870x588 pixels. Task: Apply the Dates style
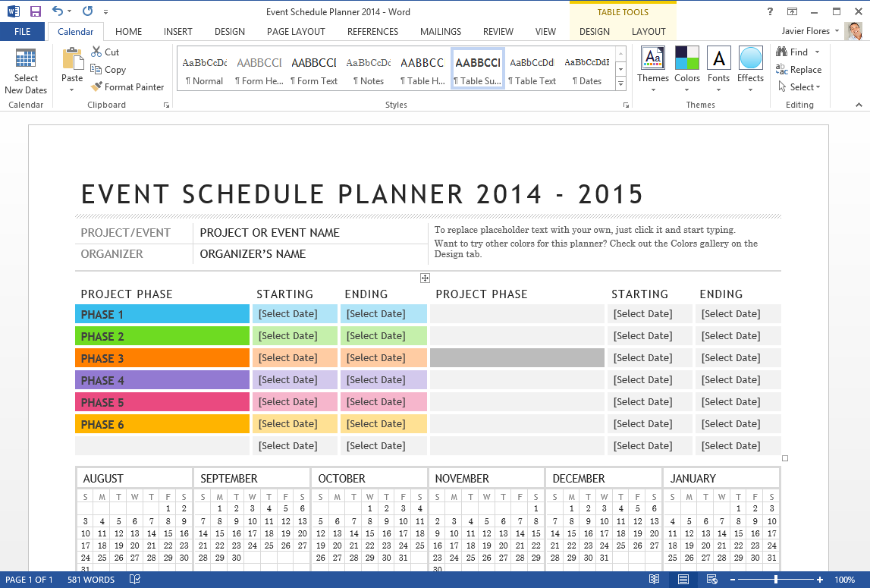click(586, 69)
